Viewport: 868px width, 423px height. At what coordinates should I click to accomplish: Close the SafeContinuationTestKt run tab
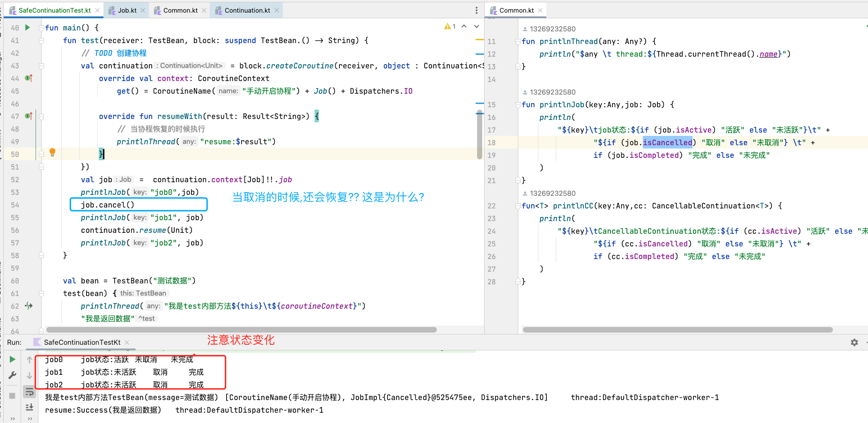(x=127, y=342)
